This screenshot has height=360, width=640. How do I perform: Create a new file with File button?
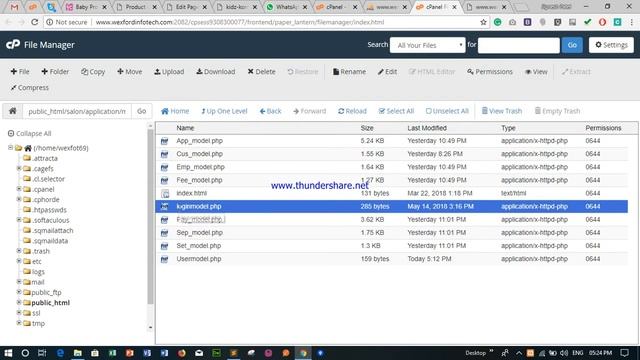point(20,71)
